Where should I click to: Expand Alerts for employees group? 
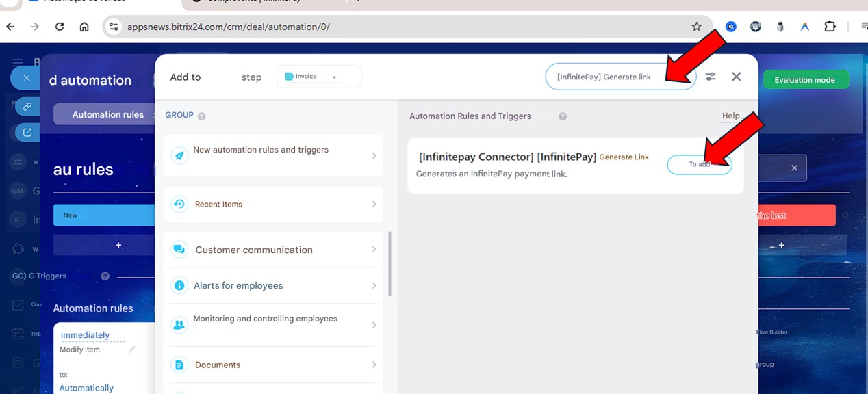(x=374, y=285)
